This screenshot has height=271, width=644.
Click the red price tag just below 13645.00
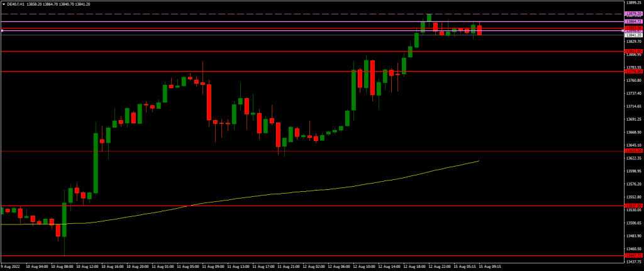pos(633,151)
